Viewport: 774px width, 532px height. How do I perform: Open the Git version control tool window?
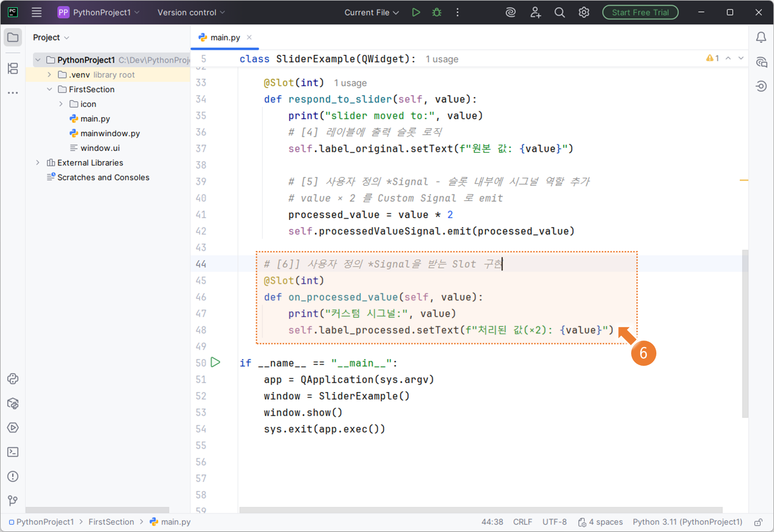pos(13,501)
